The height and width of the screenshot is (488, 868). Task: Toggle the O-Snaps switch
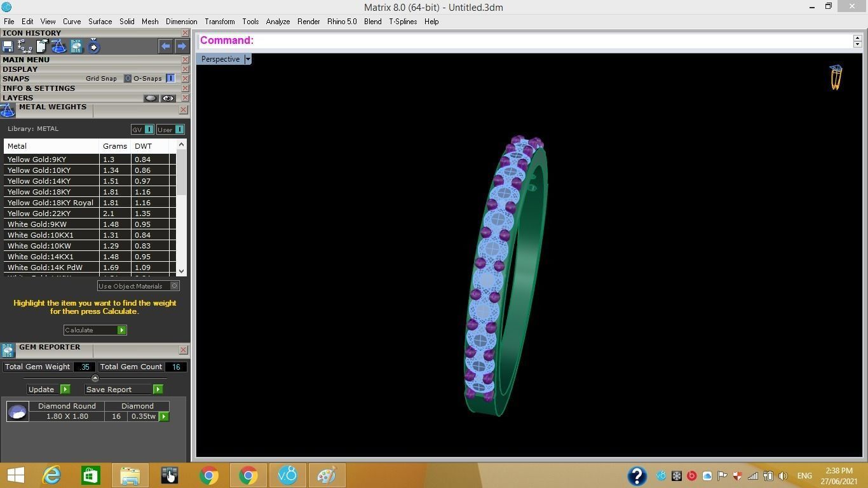coord(170,78)
